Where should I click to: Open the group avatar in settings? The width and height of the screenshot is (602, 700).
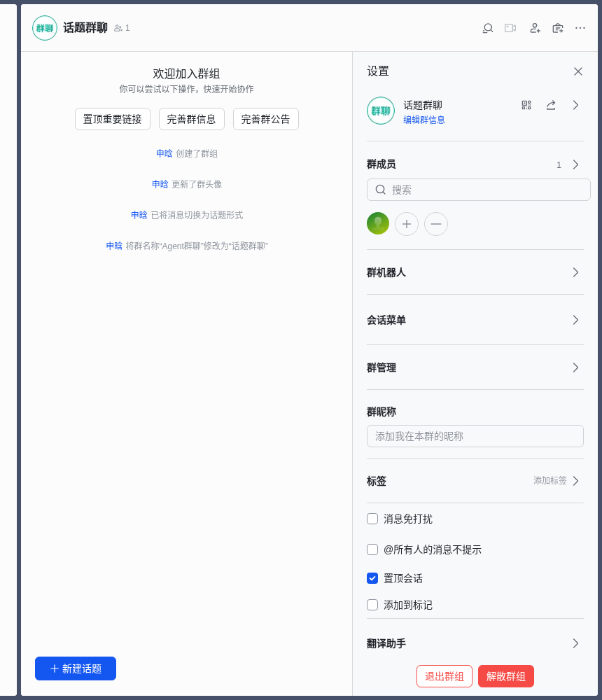381,111
